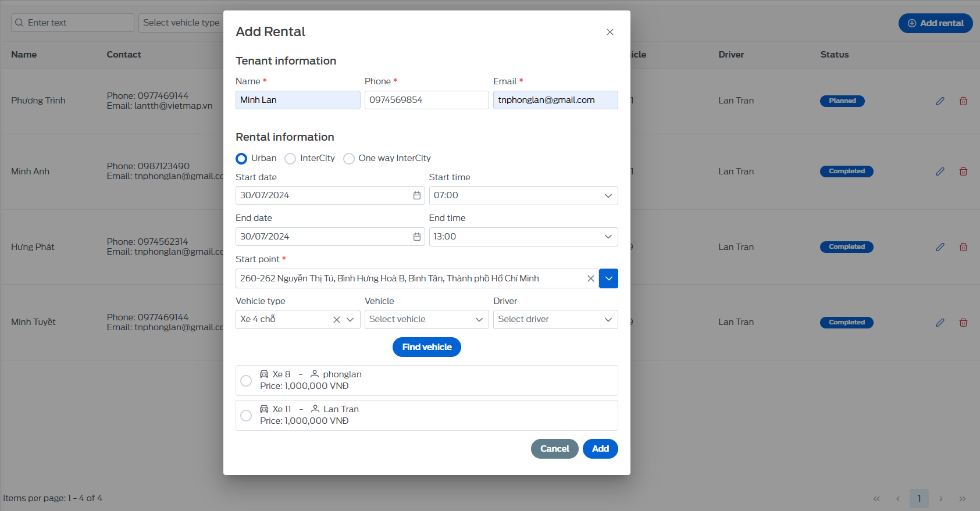Delete the Minh Tuyết rental with trash icon
The height and width of the screenshot is (511, 980).
(x=963, y=323)
